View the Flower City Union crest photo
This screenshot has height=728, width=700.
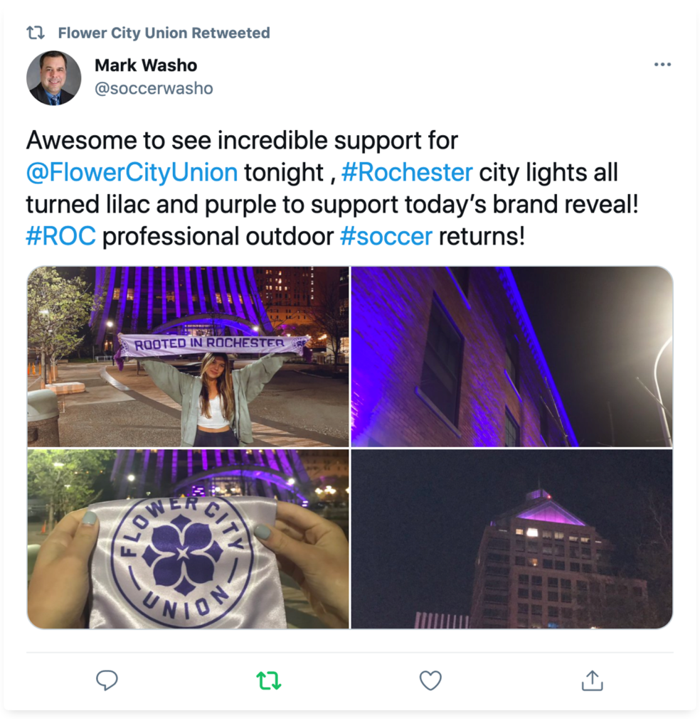[x=188, y=539]
